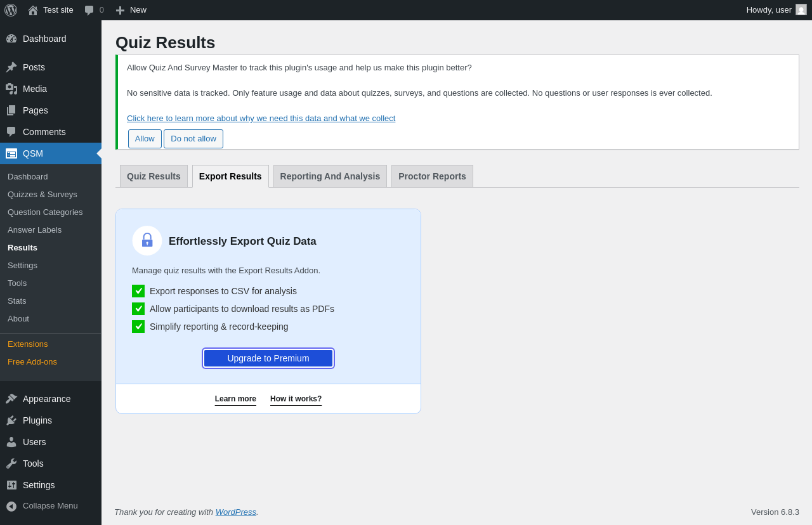Open Free Add-ons submenu link
This screenshot has height=525, width=812.
(51, 362)
